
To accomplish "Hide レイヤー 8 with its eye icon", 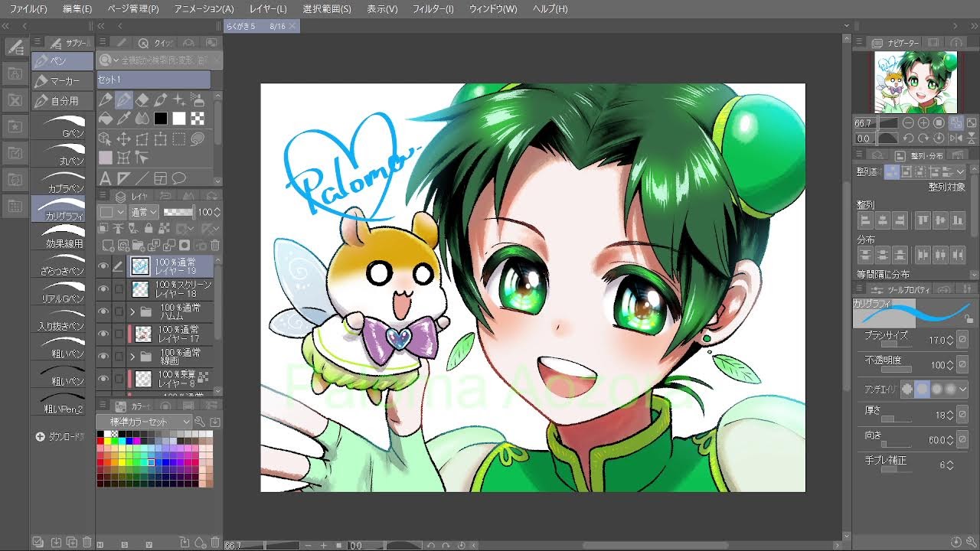I will (103, 380).
